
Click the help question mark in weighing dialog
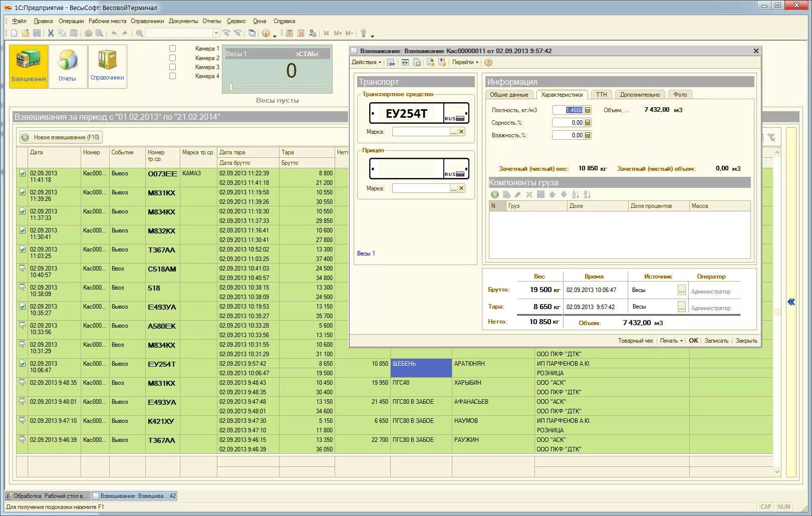(488, 62)
